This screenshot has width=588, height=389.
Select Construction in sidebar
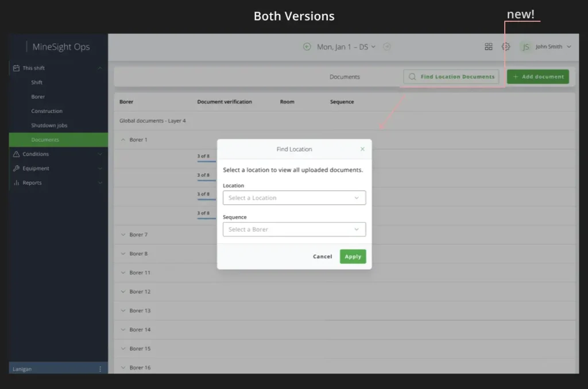[47, 111]
